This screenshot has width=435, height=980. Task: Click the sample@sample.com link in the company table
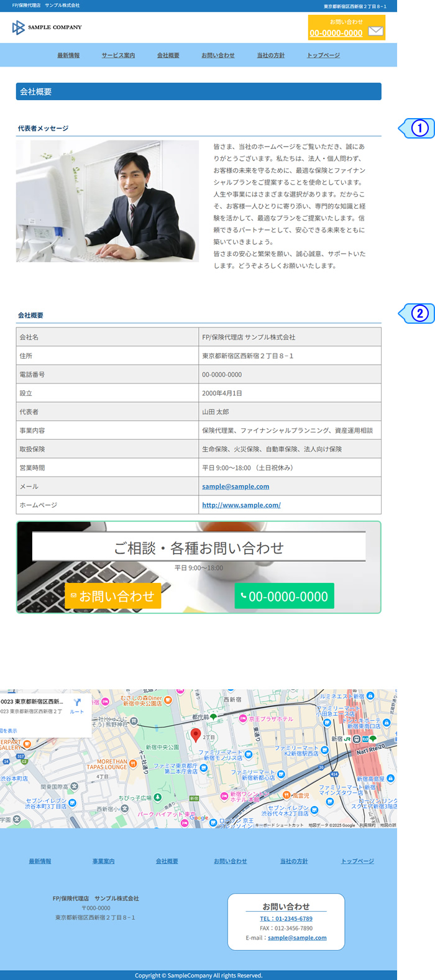tap(236, 487)
